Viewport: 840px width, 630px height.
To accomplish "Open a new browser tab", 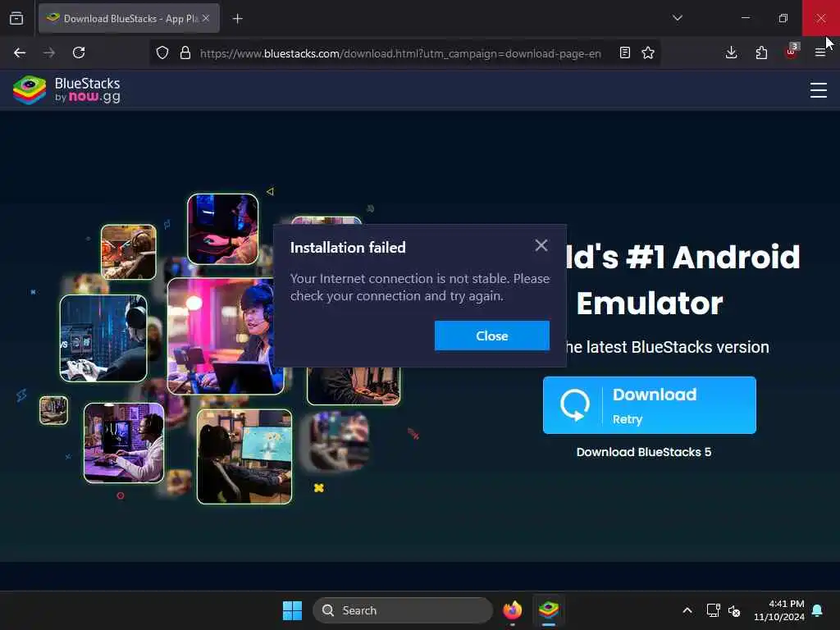I will coord(237,19).
